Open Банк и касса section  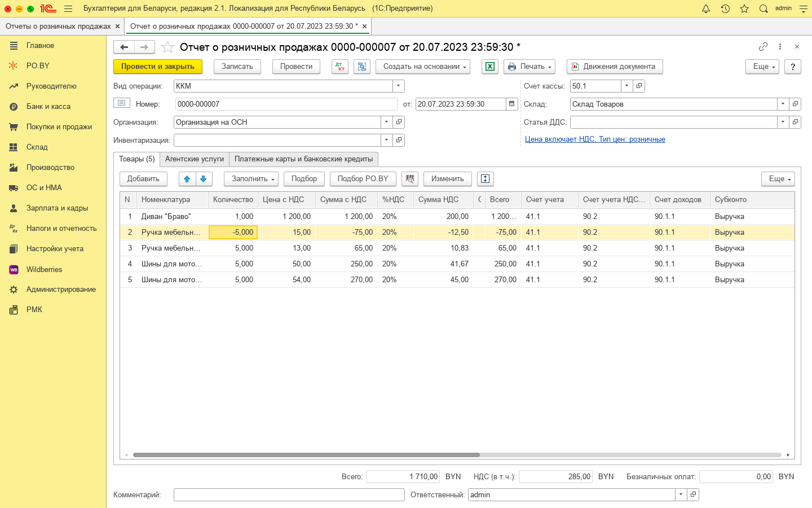click(x=48, y=107)
